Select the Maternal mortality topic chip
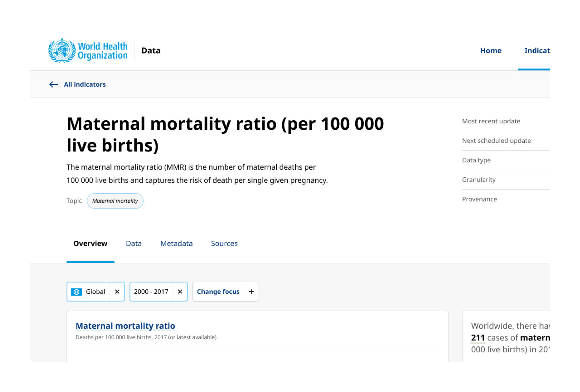The height and width of the screenshot is (392, 580). [x=115, y=201]
